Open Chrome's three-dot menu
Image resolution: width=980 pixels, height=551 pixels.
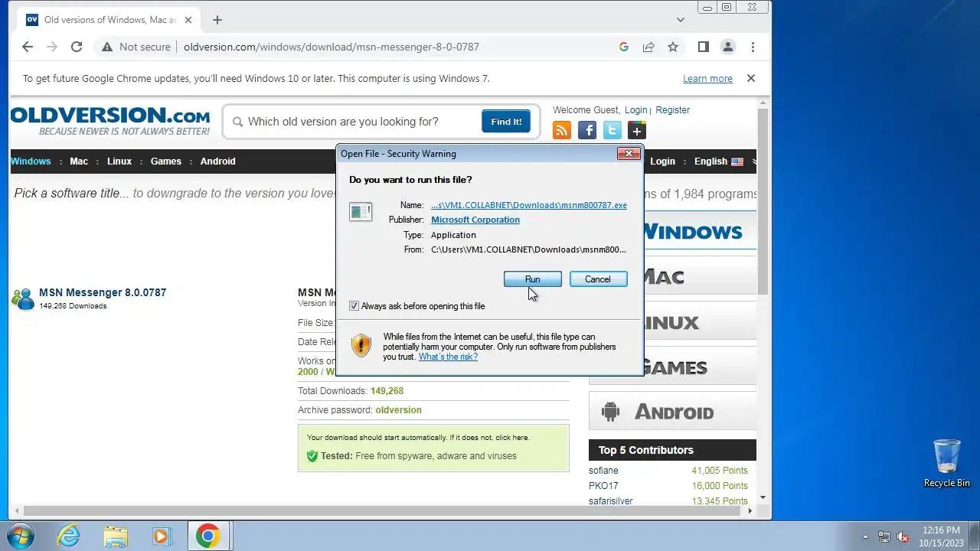coord(753,47)
